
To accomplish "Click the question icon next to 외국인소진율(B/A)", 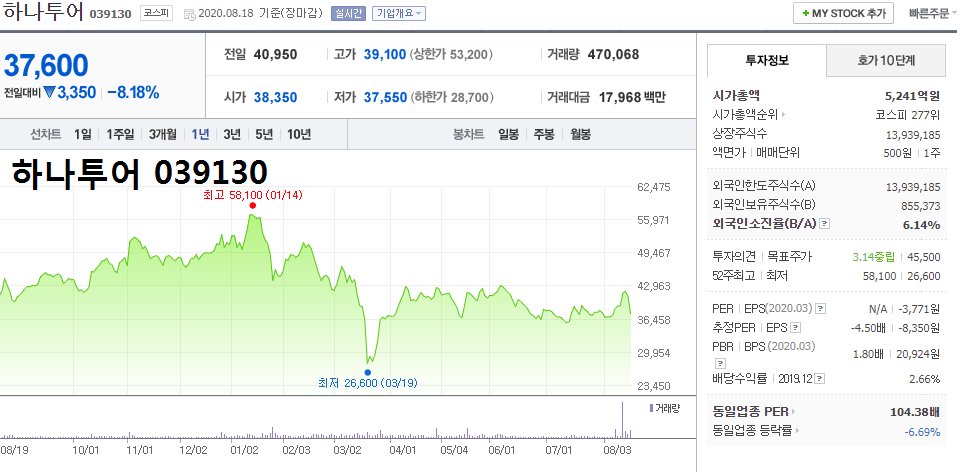I will point(824,224).
